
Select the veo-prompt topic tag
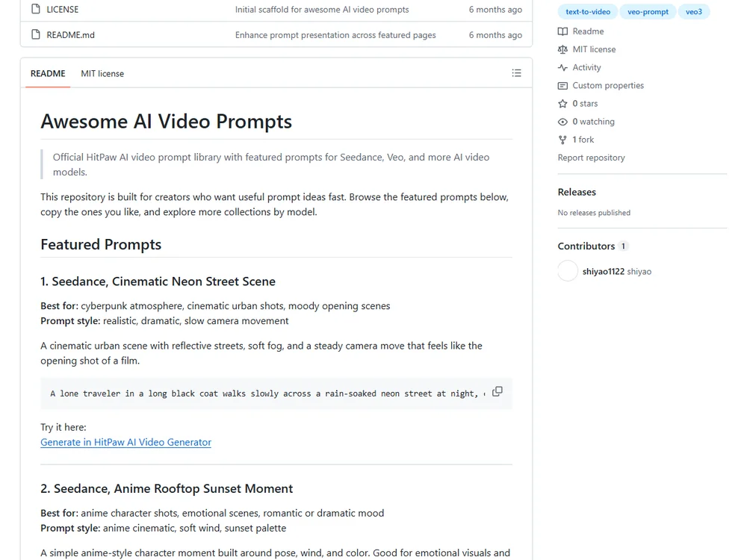point(648,12)
